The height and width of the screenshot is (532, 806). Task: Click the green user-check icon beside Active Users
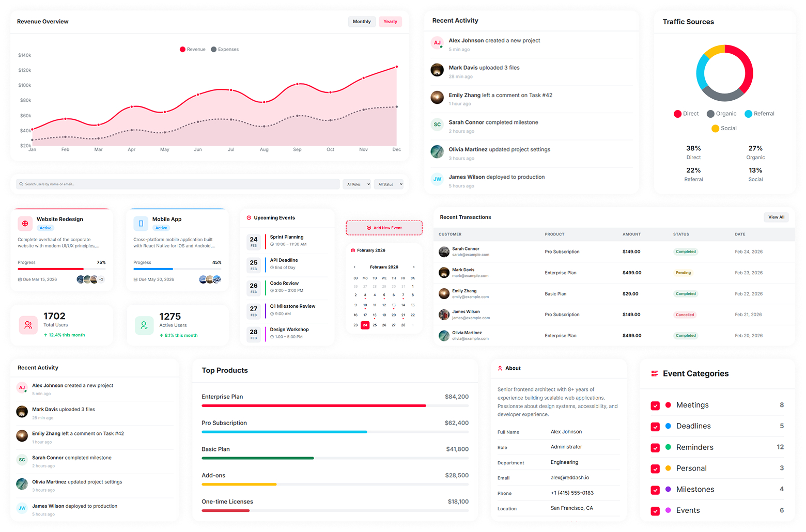tap(144, 325)
